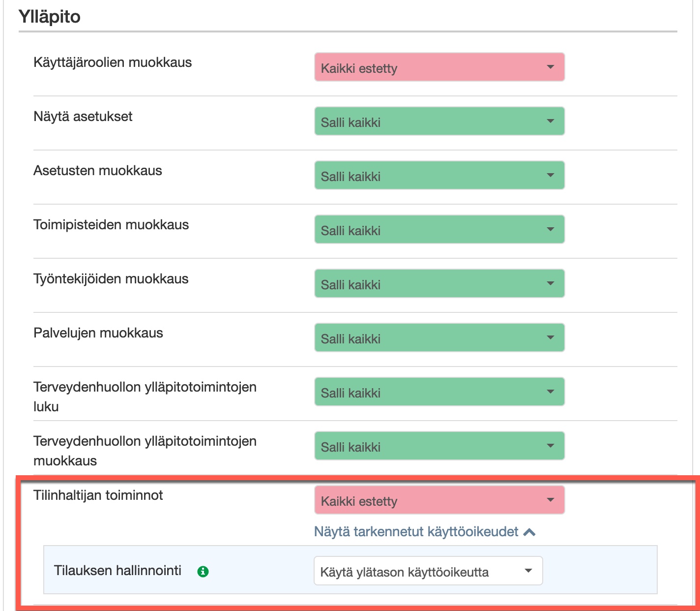Expand the Asetusten muokkaus dropdown

click(x=439, y=176)
